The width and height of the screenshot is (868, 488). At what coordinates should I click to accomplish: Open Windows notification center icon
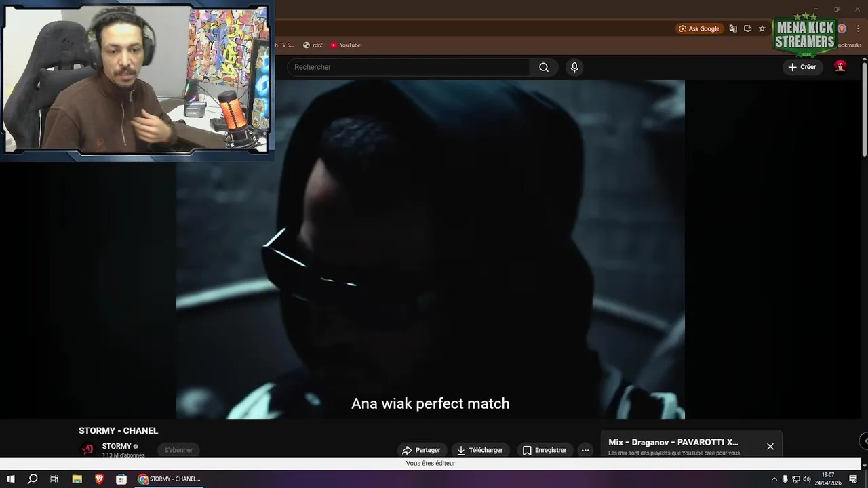click(853, 479)
